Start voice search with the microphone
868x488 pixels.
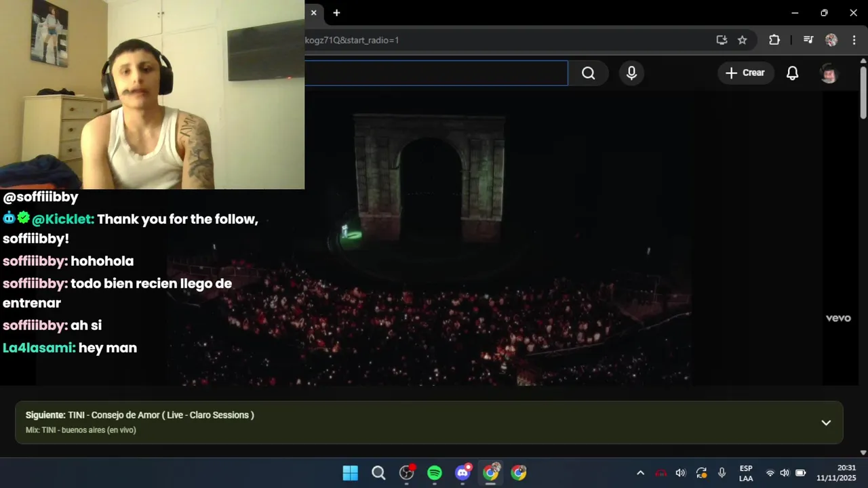coord(631,73)
